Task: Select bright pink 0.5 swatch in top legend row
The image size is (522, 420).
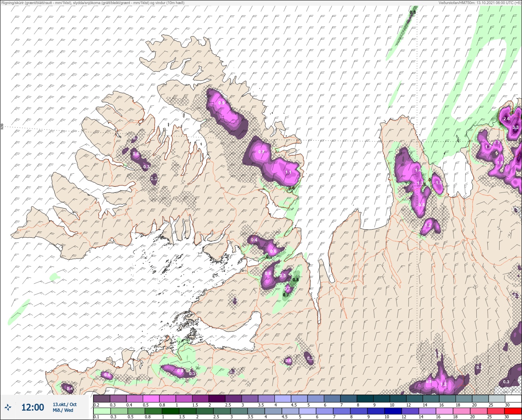Action: point(151,398)
